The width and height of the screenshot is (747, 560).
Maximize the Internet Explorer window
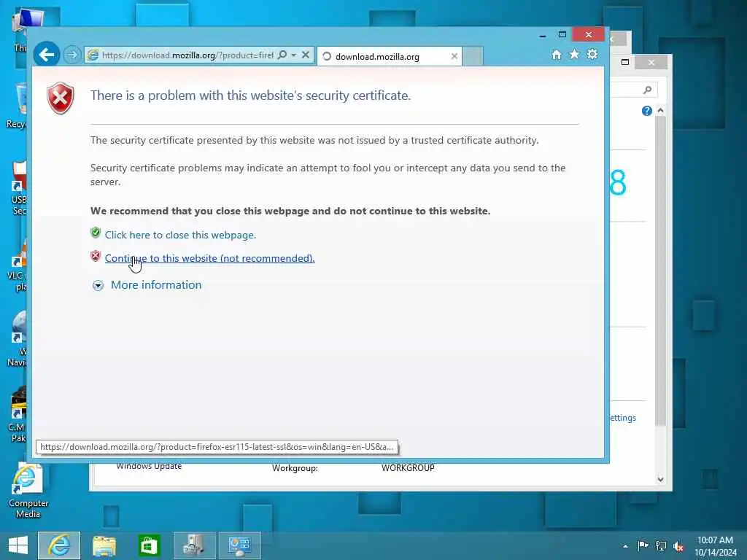pyautogui.click(x=562, y=35)
